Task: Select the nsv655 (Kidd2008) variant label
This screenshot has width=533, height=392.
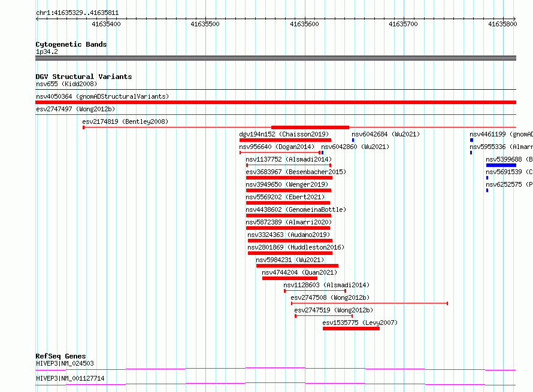Action: (x=66, y=84)
